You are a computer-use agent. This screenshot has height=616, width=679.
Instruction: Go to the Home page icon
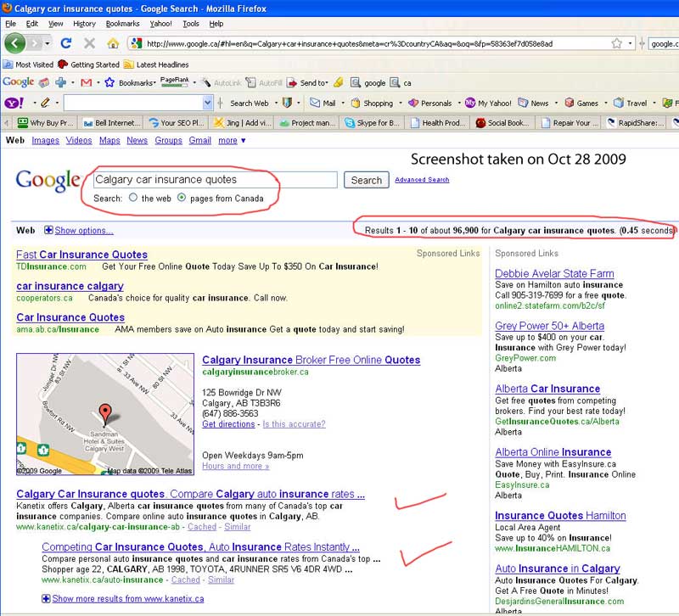pos(113,43)
